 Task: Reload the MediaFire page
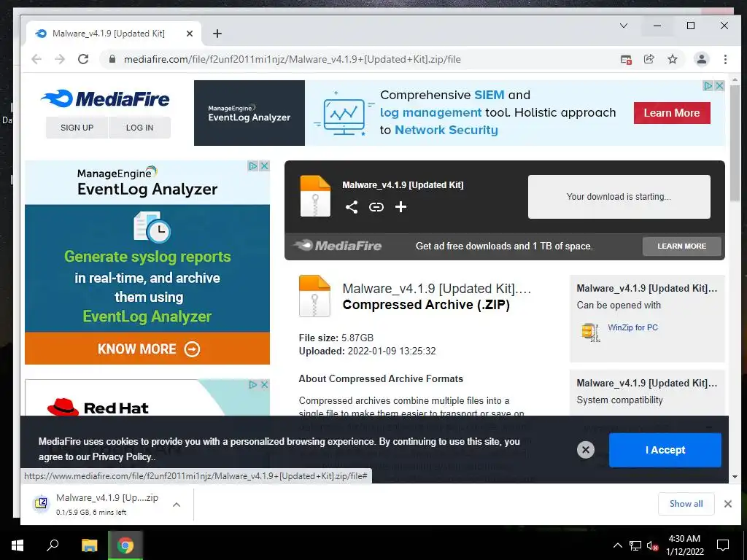pos(83,59)
